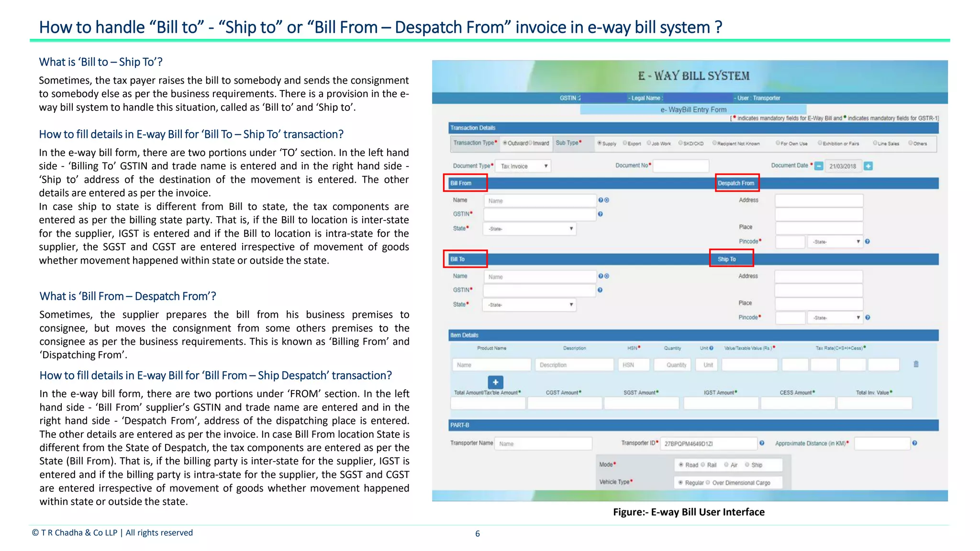Click the help icon next to Ship To Pincode state
Viewport: 980px width, 551px height.
868,318
